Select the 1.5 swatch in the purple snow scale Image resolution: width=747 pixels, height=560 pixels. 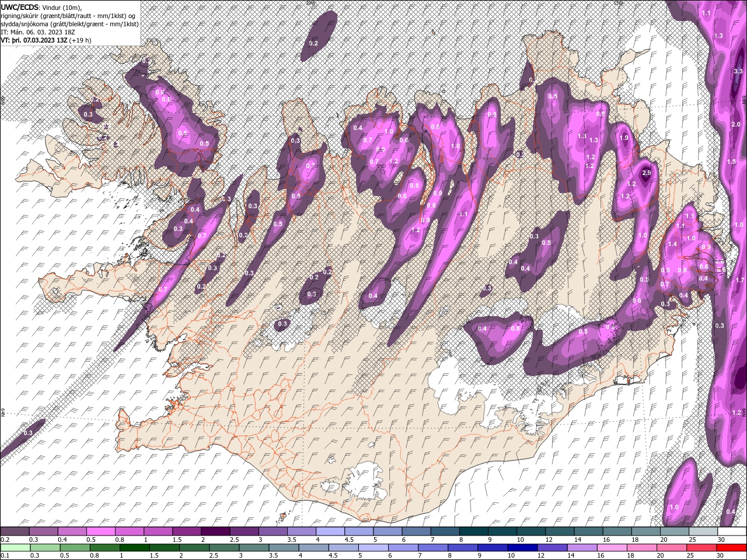(186, 531)
